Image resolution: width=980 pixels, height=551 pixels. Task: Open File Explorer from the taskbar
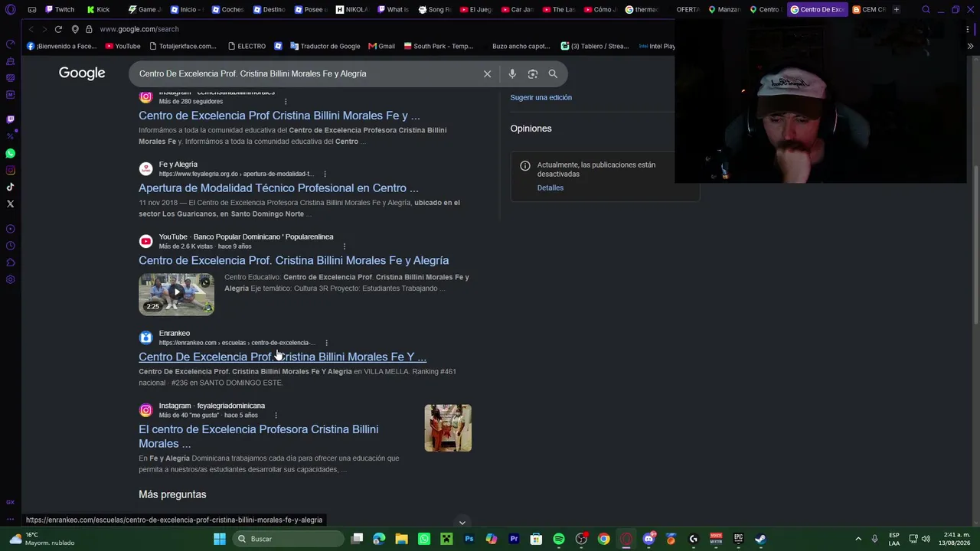(402, 539)
